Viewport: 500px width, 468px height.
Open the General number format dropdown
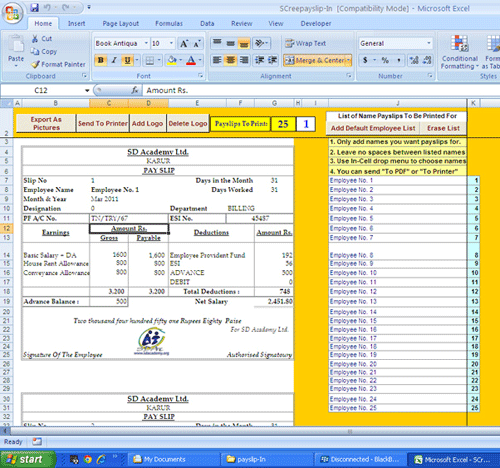click(x=429, y=43)
